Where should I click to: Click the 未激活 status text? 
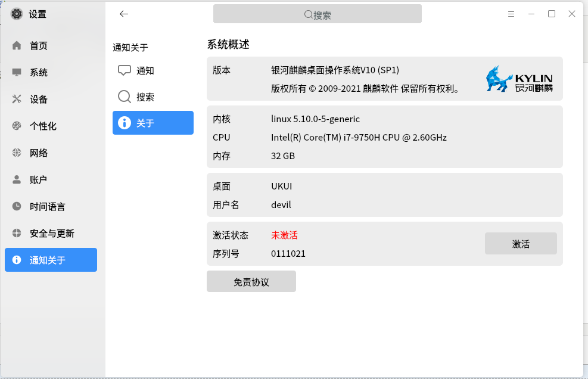pyautogui.click(x=284, y=235)
